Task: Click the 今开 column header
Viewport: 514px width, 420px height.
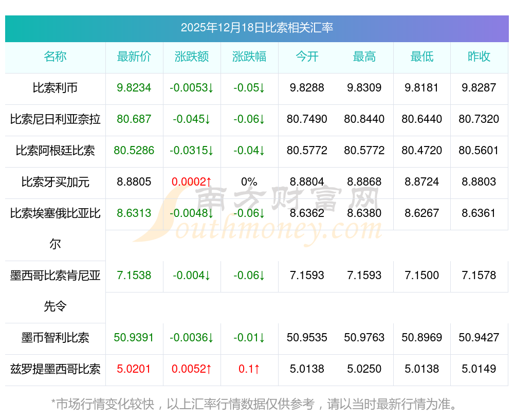Action: 307,57
